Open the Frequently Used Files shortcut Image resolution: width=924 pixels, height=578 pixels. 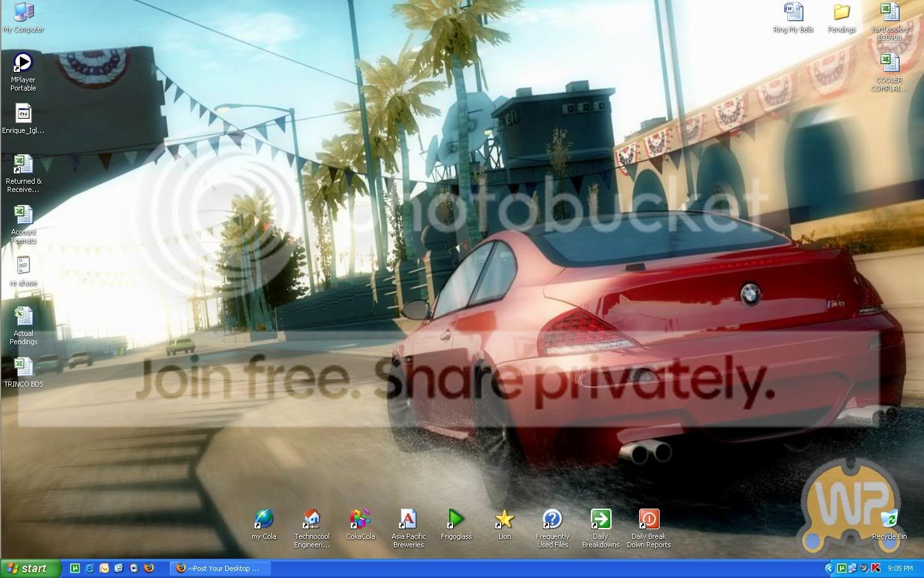click(x=552, y=529)
